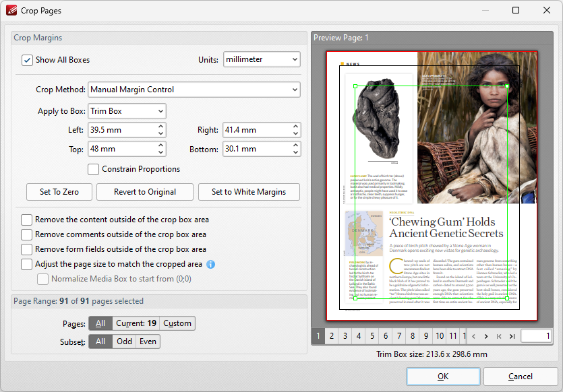Click the Bottom margin value field
This screenshot has height=392, width=563.
pos(257,149)
